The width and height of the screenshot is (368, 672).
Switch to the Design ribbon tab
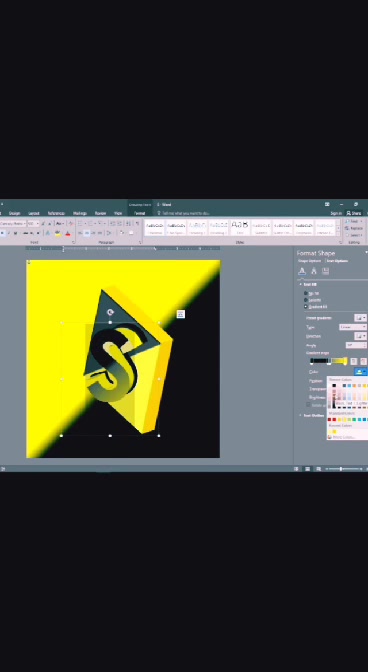(x=14, y=213)
